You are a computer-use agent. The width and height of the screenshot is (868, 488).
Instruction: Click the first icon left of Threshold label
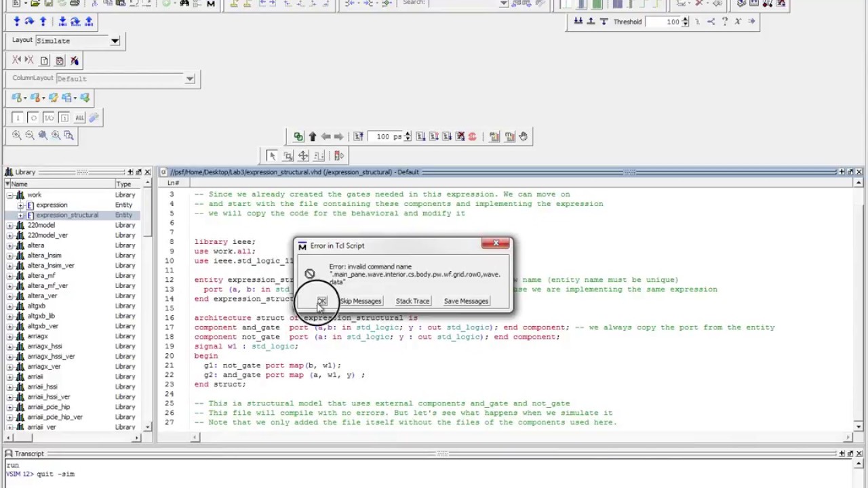pos(578,22)
